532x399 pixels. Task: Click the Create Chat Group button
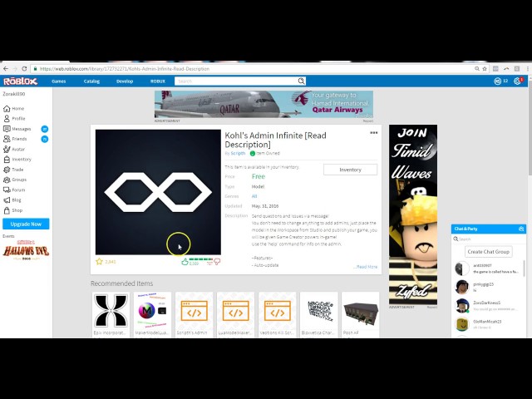(x=488, y=252)
